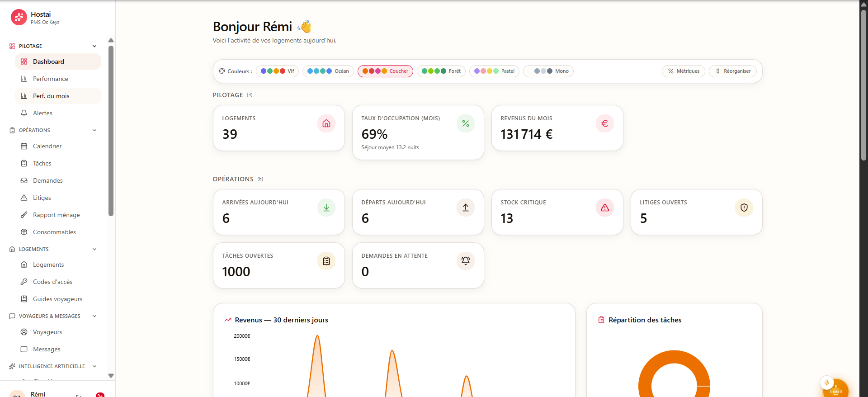Click the shield icon on Litiges ouverts card
Screen dimensions: 868x397
pyautogui.click(x=744, y=208)
